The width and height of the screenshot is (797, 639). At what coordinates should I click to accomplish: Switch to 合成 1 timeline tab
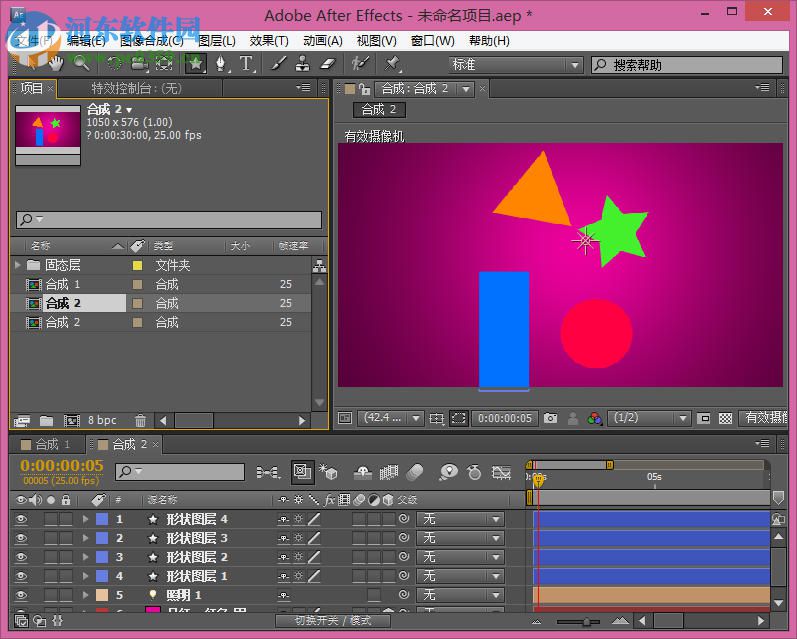(x=52, y=444)
